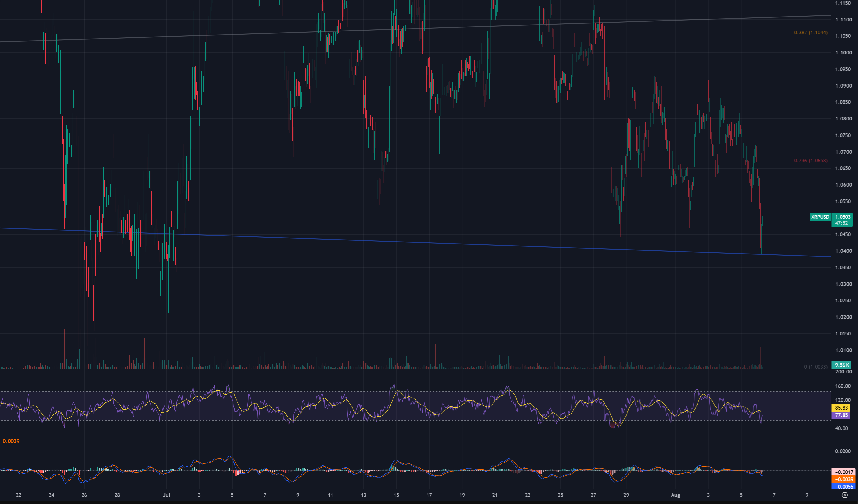The image size is (858, 504).
Task: Click the 1.0950 price scale label
Action: coord(843,69)
